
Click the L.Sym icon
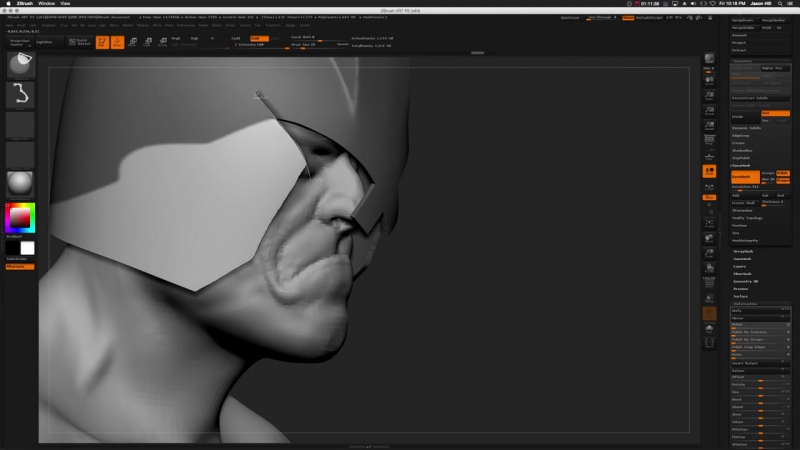click(709, 188)
